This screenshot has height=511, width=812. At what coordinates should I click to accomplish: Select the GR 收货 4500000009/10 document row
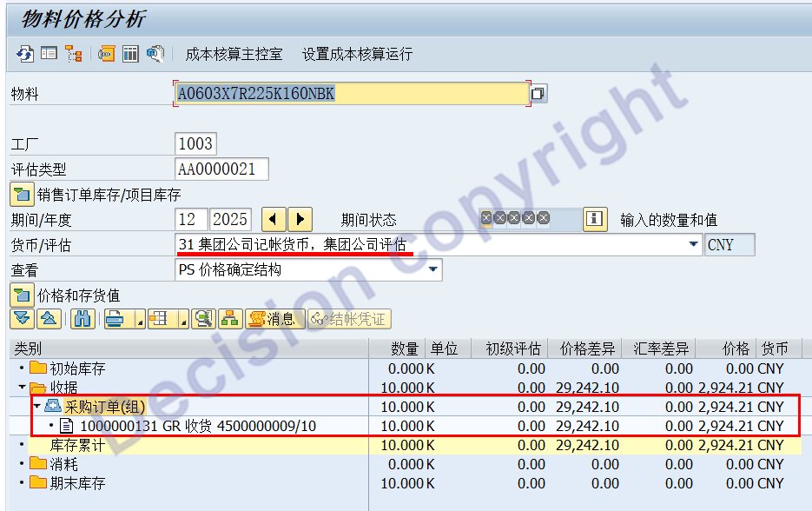(198, 426)
